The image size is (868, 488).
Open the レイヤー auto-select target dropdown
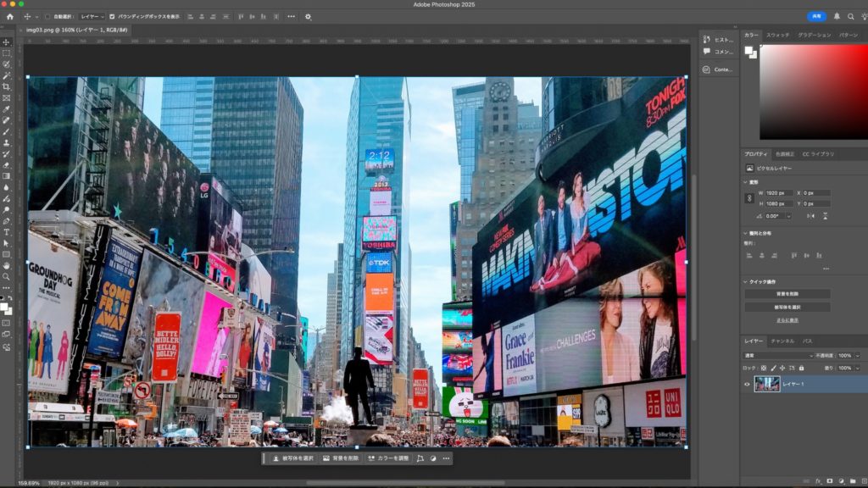[x=92, y=16]
